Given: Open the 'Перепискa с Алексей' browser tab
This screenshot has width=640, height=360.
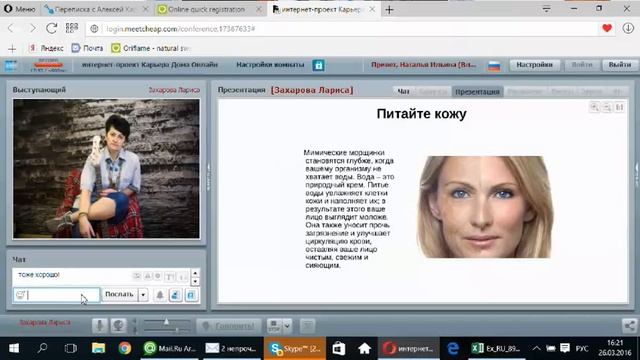Looking at the screenshot, I should point(95,9).
